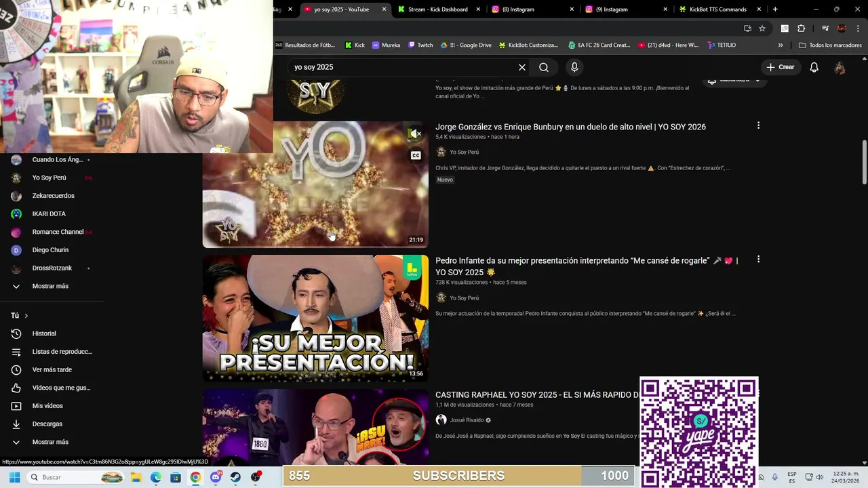Image resolution: width=868 pixels, height=488 pixels.
Task: Expand subscriptions with first Mostrar más
Action: click(x=50, y=286)
